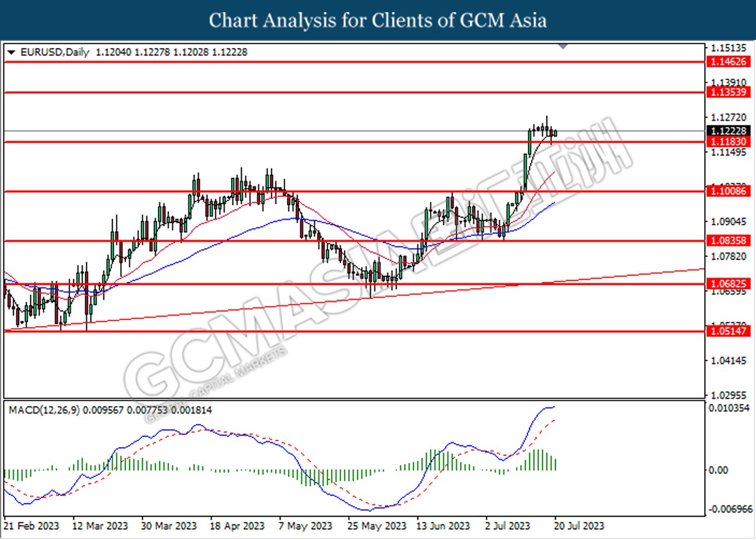The height and width of the screenshot is (540, 756).
Task: Click the 1.07820 price scale value
Action: (x=728, y=257)
